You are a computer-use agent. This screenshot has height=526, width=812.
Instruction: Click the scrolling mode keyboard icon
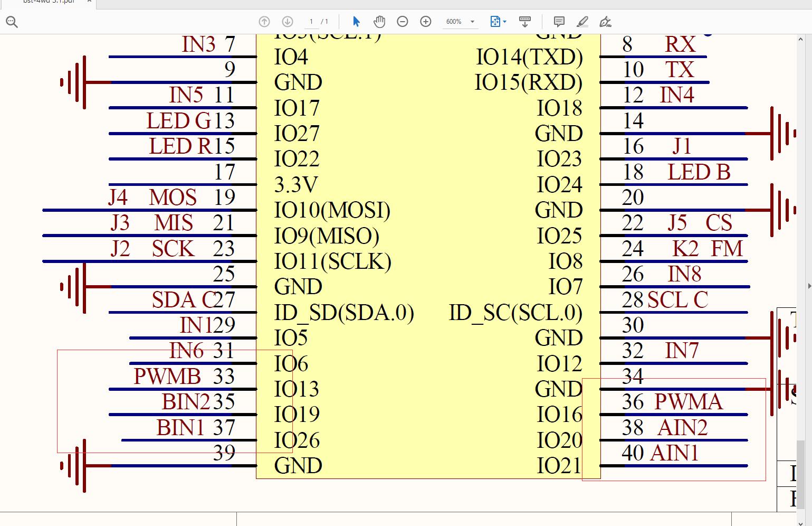tap(525, 22)
